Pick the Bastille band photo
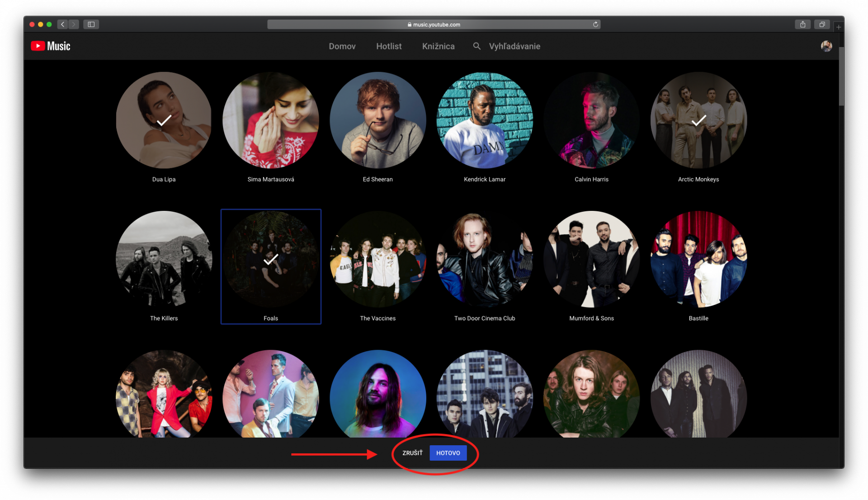The image size is (868, 500). [698, 259]
